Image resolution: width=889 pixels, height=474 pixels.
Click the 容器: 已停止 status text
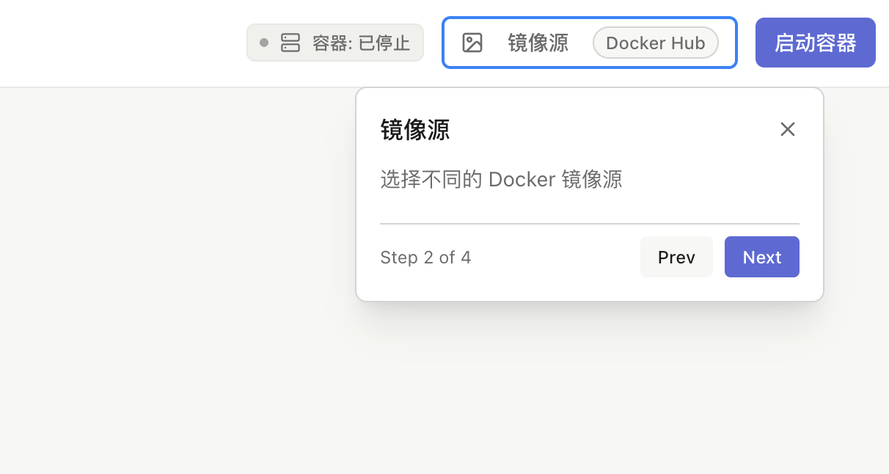point(361,43)
